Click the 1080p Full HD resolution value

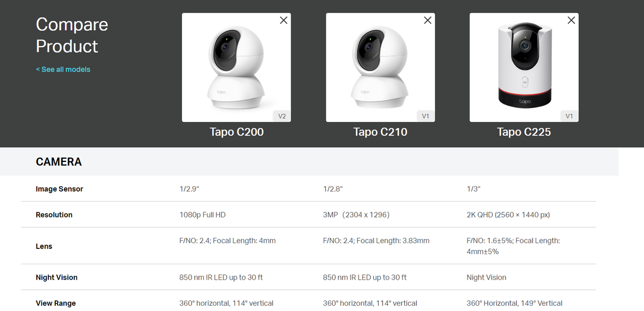coord(203,214)
